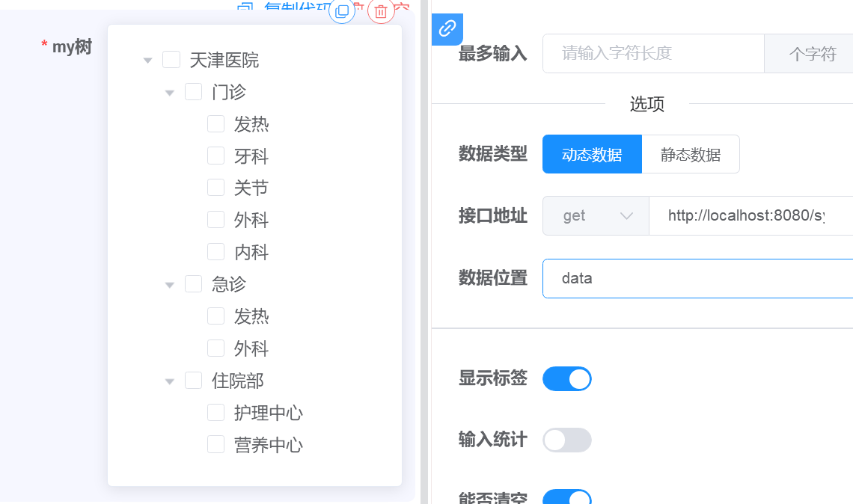
Task: Turn off the 显示标签 switch
Action: pos(567,378)
